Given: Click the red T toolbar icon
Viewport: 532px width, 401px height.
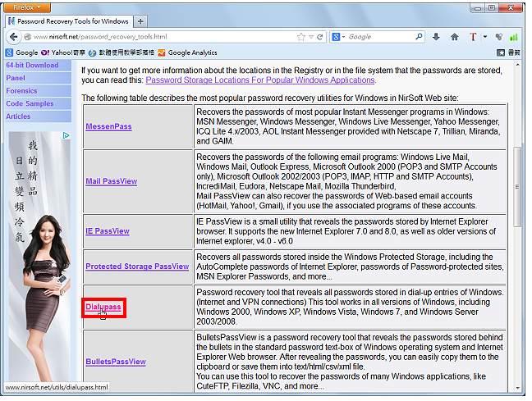Looking at the screenshot, I should 473,37.
